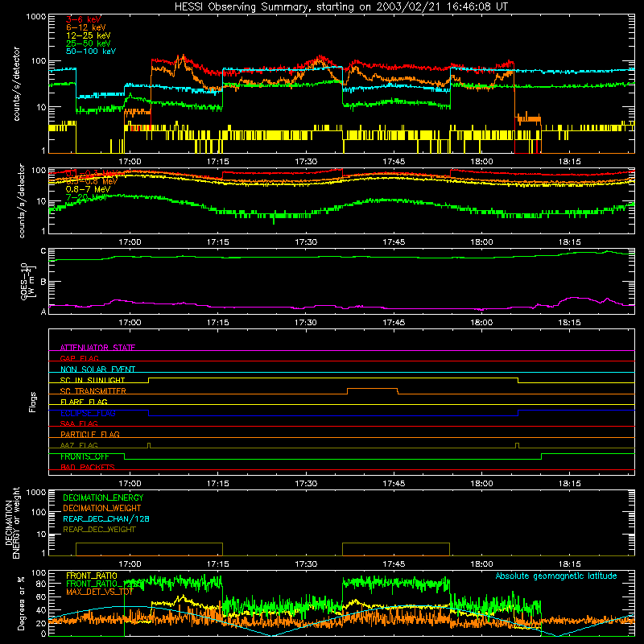The height and width of the screenshot is (644, 644).
Task: Select the green FRONTS_OFF label
Action: [x=85, y=456]
